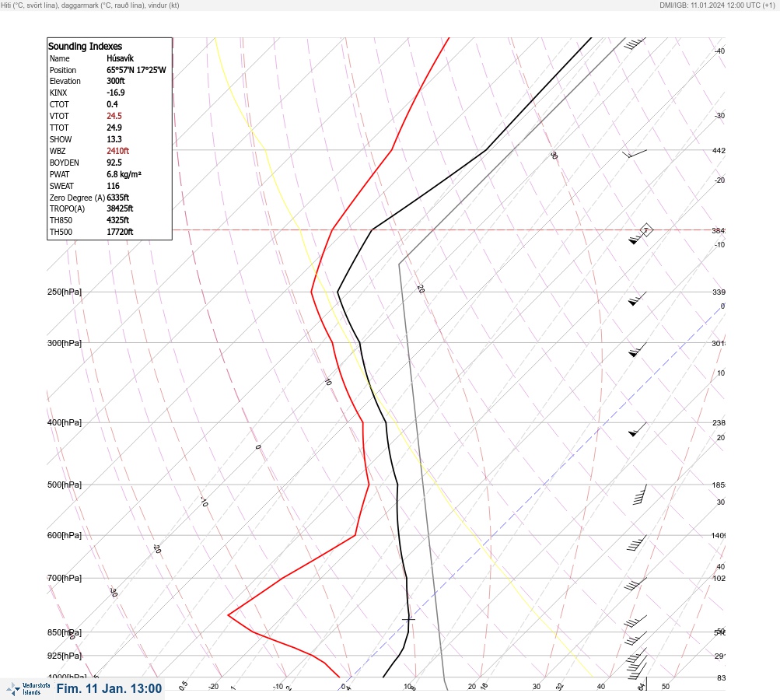
Task: Click the "50" label on the bottom temperature axis
Action: 666,687
